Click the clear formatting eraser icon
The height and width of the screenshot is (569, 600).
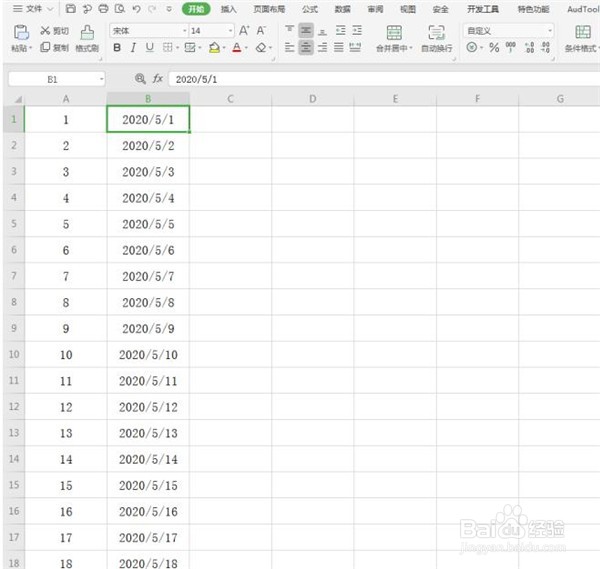click(261, 47)
